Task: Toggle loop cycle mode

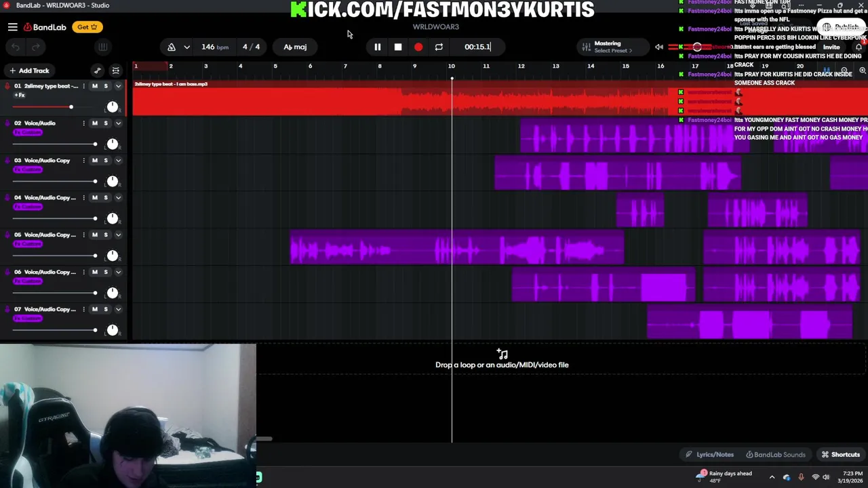Action: coord(439,47)
